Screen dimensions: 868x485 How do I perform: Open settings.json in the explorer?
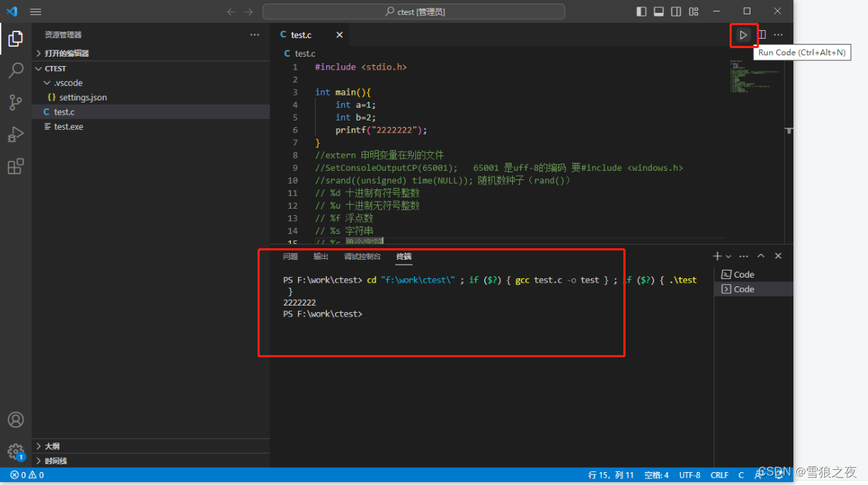click(x=151, y=97)
